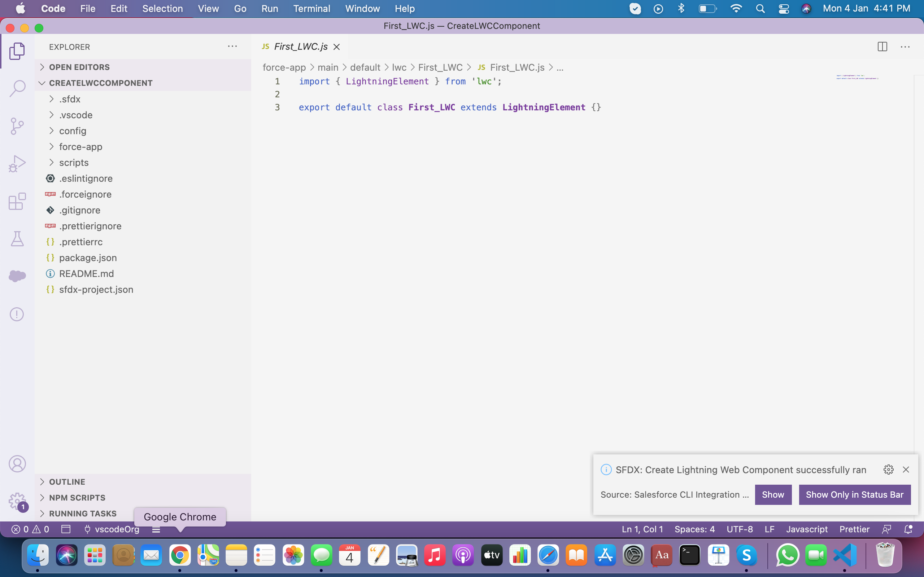Expand the force-app folder
The image size is (924, 577).
click(80, 146)
